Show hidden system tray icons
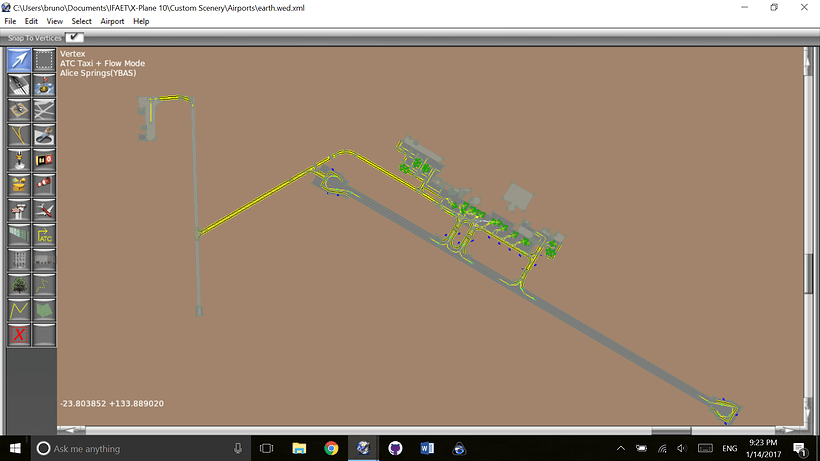Image resolution: width=820 pixels, height=461 pixels. click(x=621, y=448)
